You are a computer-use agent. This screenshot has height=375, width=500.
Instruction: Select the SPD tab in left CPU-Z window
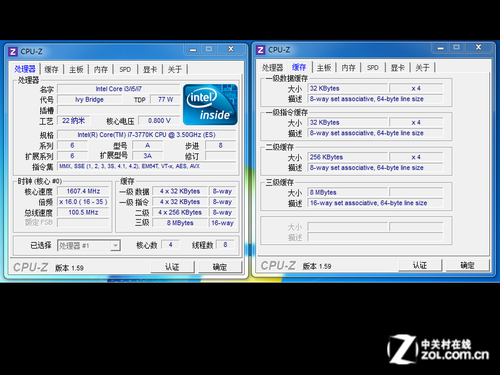pos(125,69)
